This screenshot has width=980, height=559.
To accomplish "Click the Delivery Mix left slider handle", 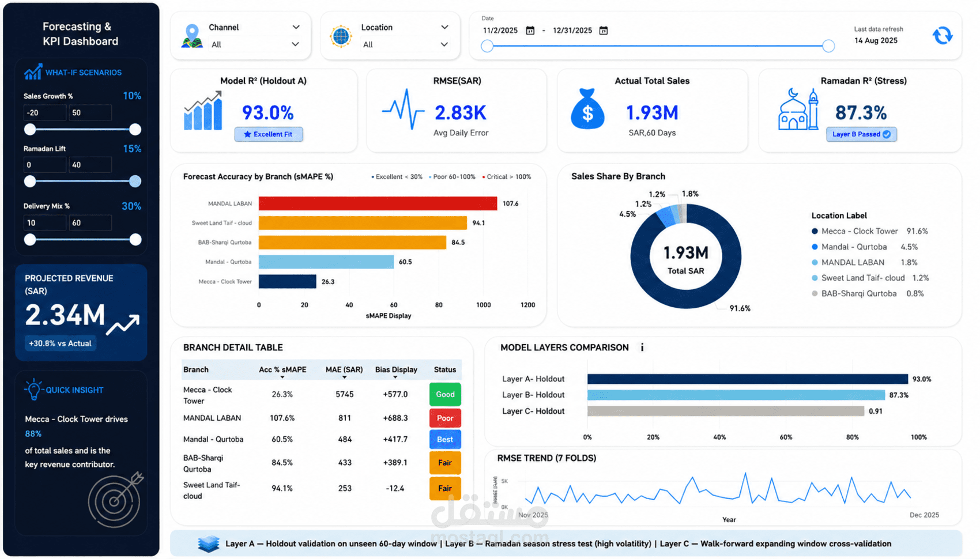I will pyautogui.click(x=30, y=240).
